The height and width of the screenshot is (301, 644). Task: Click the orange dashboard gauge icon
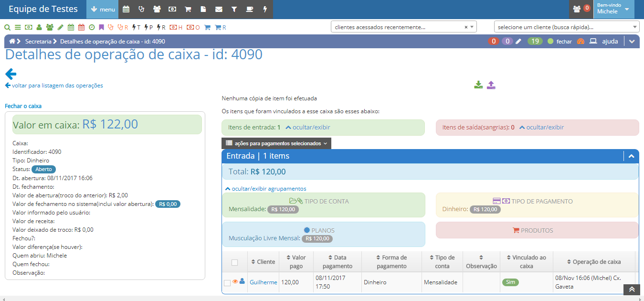point(581,41)
